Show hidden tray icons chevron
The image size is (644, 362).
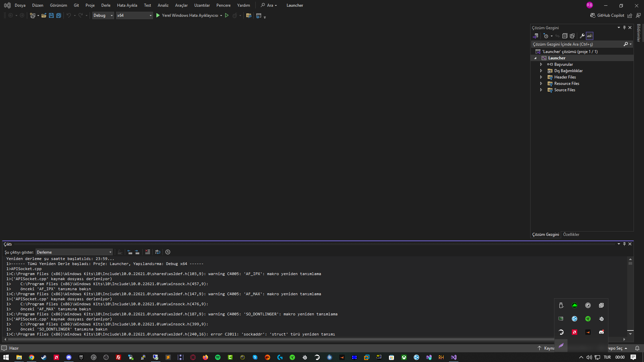581,357
